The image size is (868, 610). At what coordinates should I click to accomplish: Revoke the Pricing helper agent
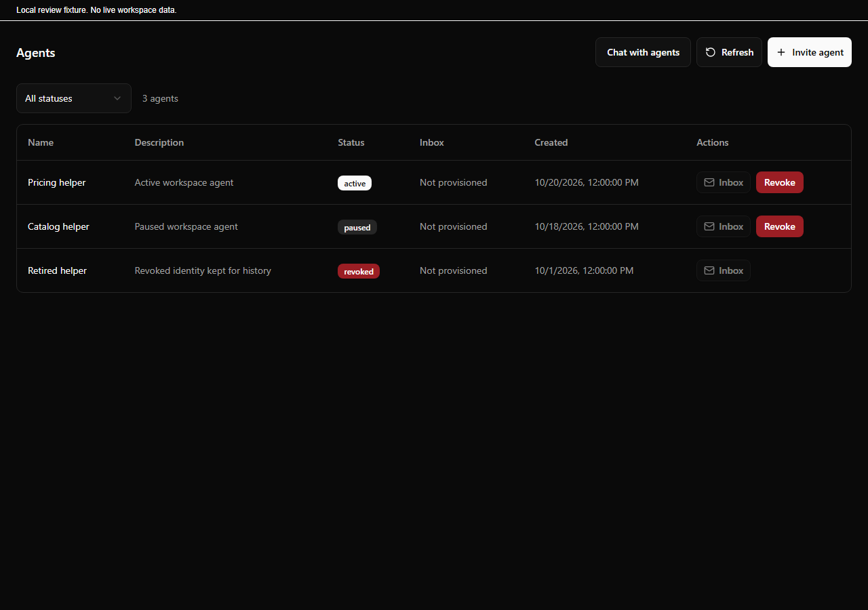click(780, 182)
